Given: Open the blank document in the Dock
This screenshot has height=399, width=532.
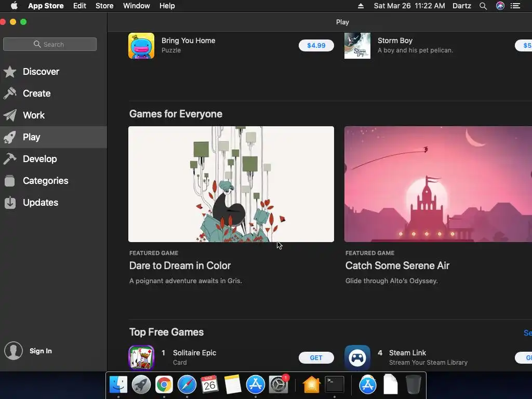Looking at the screenshot, I should [x=391, y=384].
